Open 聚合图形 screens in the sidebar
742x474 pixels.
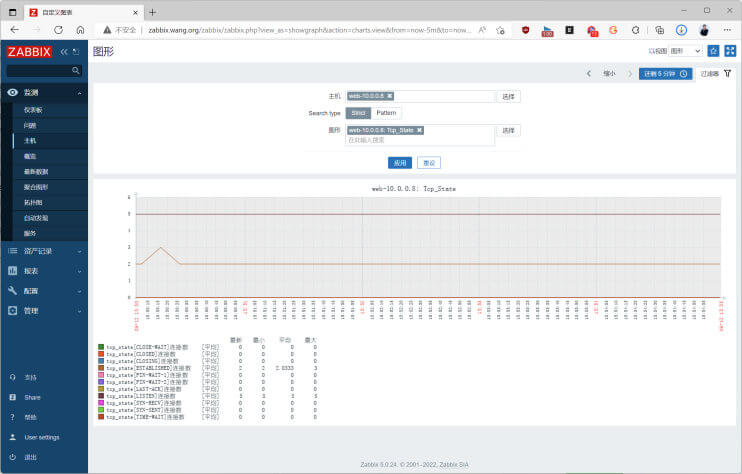[36, 187]
